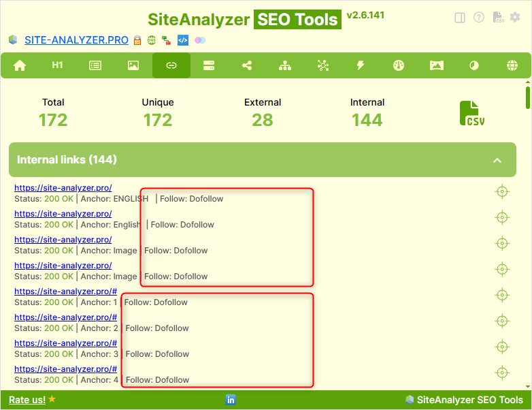
Task: Open the pie chart tab icon
Action: 474,65
